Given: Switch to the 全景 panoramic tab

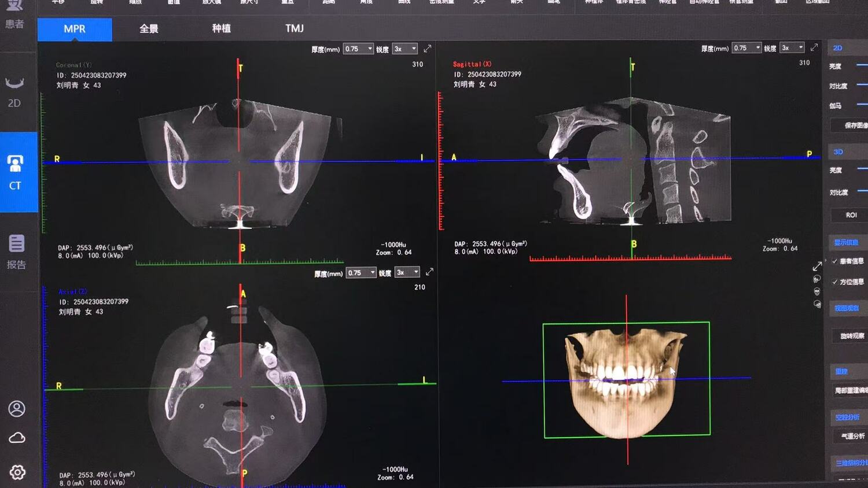Looking at the screenshot, I should [x=149, y=29].
